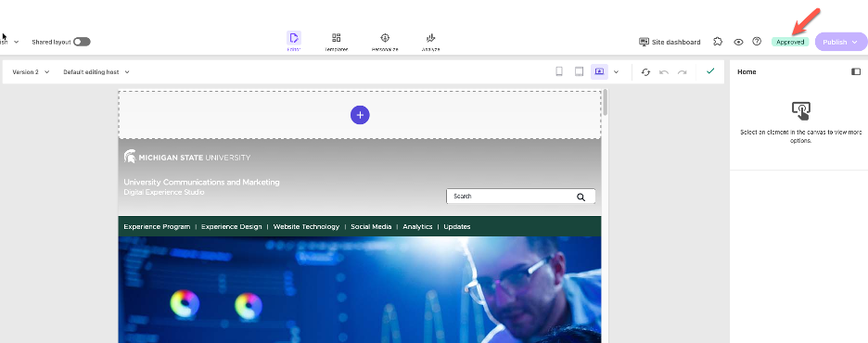
Task: Click the canvas vertical scrollbar
Action: (606, 102)
